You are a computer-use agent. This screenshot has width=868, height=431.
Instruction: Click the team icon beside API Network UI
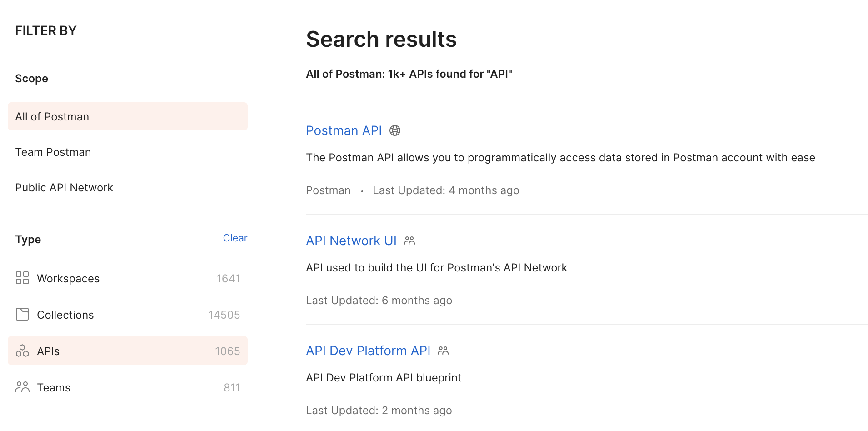point(409,241)
